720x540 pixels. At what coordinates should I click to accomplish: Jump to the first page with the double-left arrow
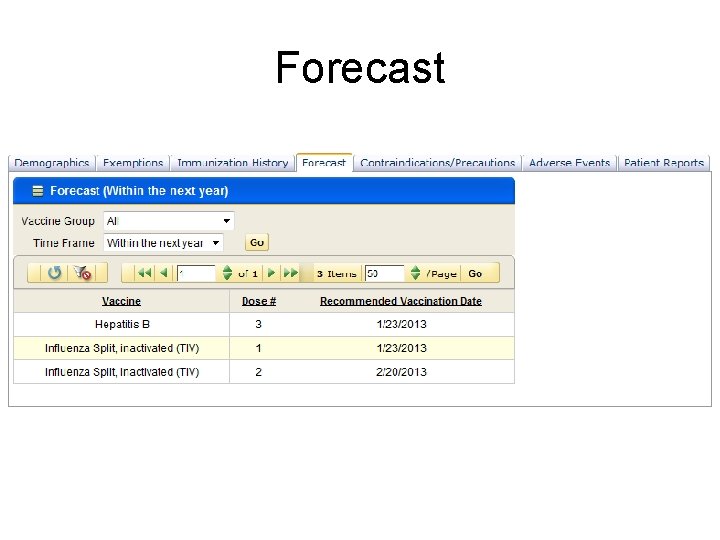(x=145, y=273)
